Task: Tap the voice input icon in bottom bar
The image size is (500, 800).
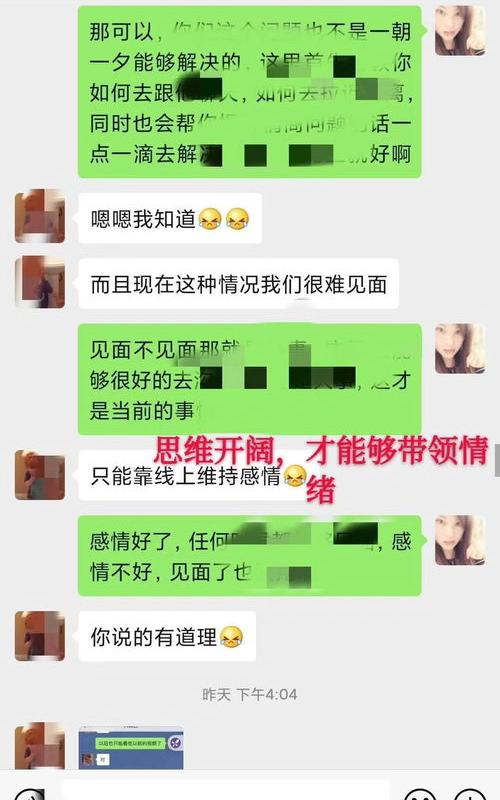Action: click(x=28, y=794)
